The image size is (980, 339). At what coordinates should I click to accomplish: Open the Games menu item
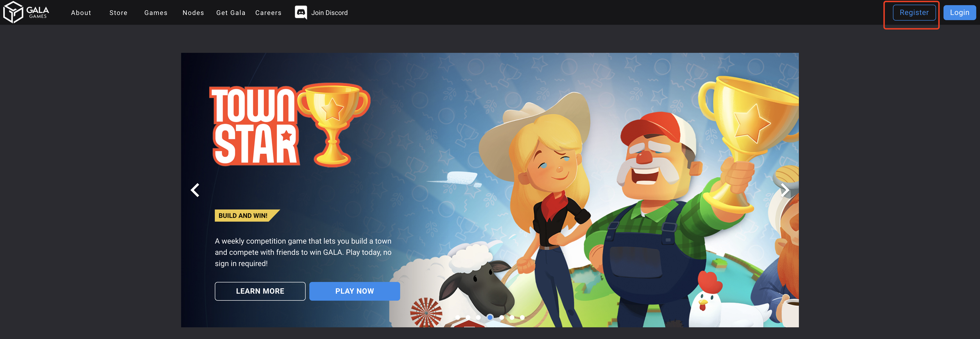pos(156,13)
